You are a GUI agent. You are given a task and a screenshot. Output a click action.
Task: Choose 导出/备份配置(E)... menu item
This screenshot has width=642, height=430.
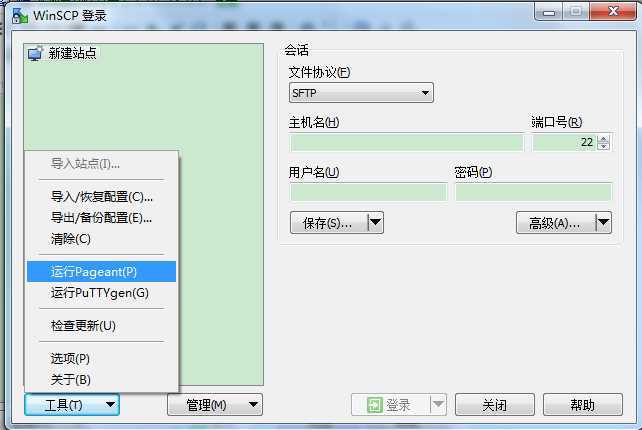(x=102, y=218)
